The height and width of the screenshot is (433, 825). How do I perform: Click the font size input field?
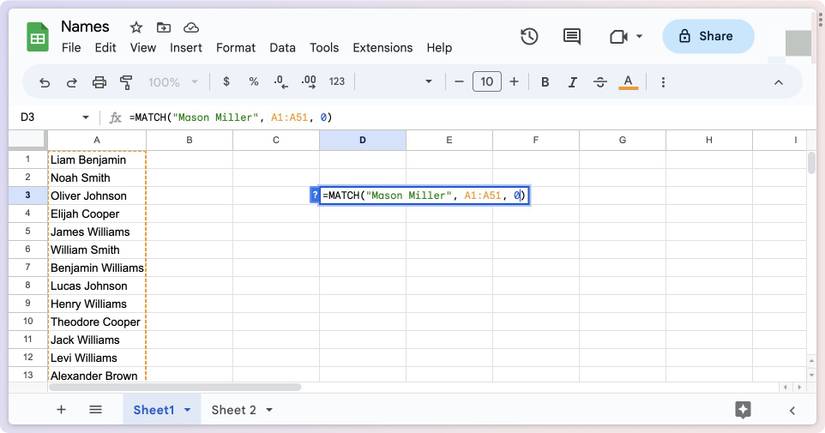click(486, 82)
